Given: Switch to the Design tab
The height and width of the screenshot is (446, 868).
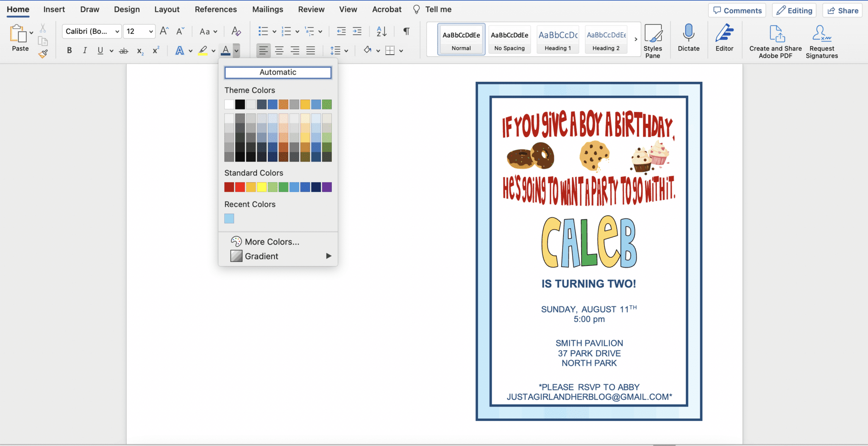Looking at the screenshot, I should tap(127, 9).
